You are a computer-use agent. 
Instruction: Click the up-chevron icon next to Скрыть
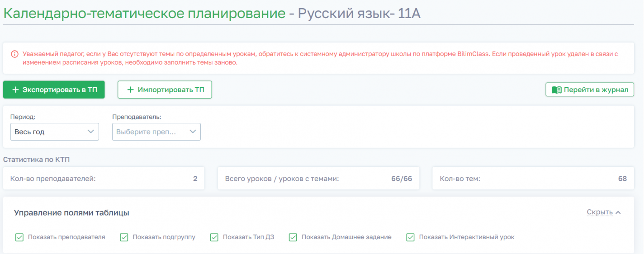click(618, 212)
